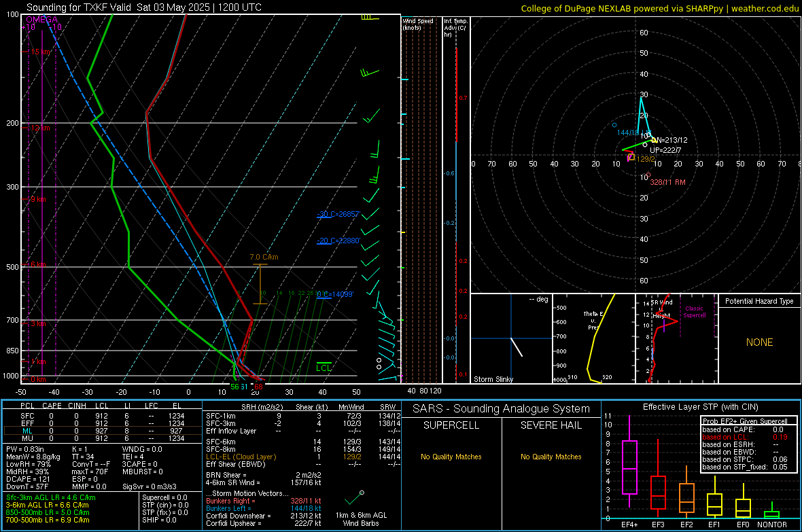Click the 'WNDG = 0.0' value
The height and width of the screenshot is (532, 802).
coord(142,449)
